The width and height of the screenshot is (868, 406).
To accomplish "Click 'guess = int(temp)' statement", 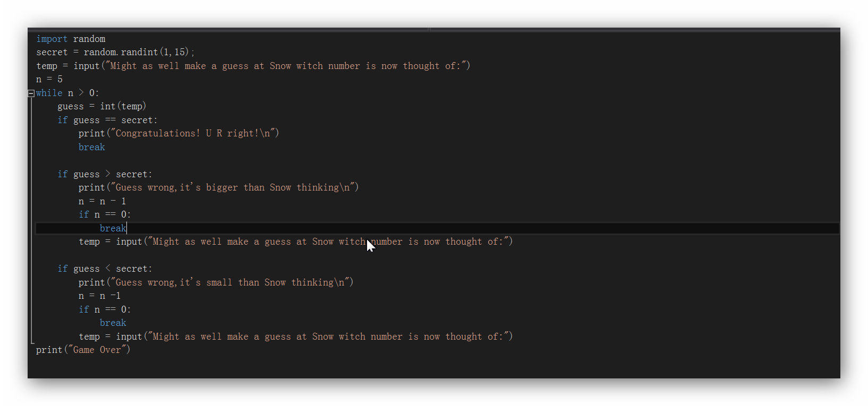I will point(102,106).
